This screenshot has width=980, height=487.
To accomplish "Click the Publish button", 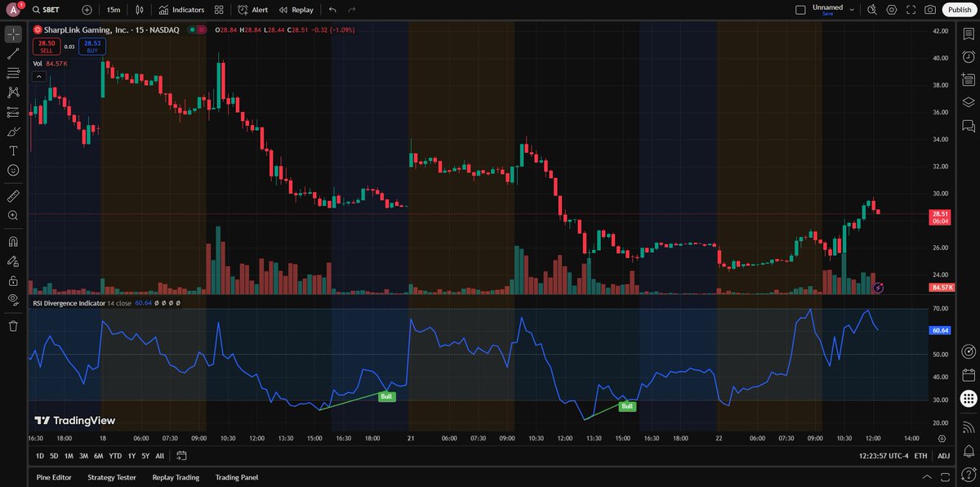I will 960,10.
